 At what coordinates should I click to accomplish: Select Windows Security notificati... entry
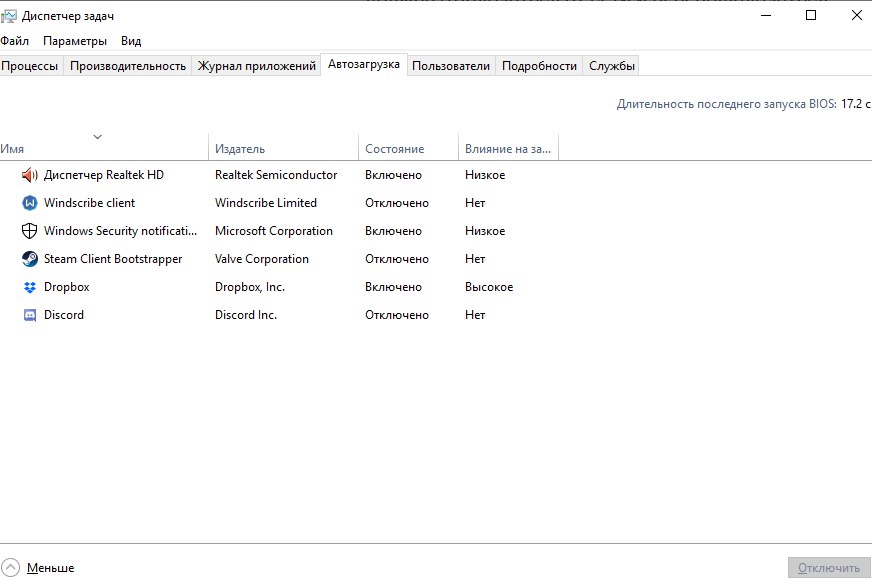[x=120, y=231]
